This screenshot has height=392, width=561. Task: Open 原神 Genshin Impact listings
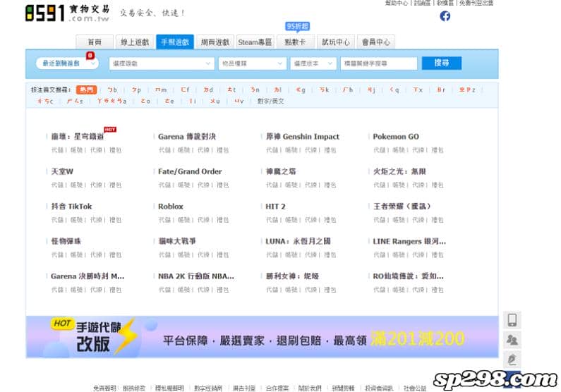(302, 137)
